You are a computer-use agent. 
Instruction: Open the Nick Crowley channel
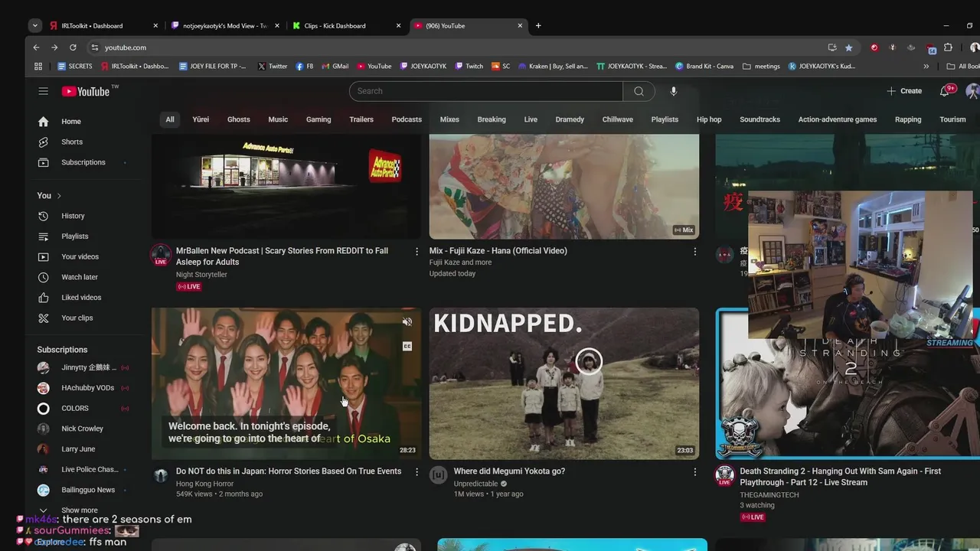pos(83,429)
